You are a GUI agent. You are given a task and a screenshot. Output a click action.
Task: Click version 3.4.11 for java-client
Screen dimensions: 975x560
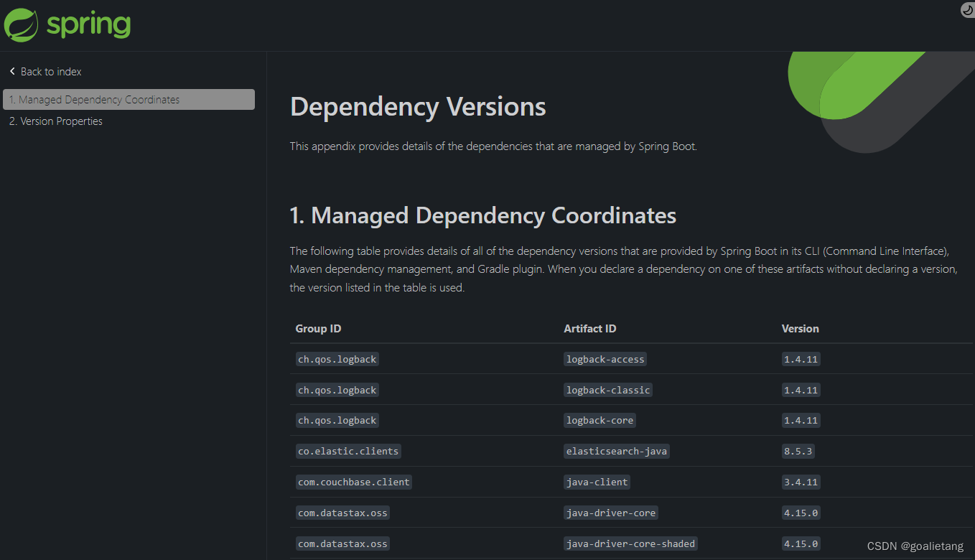(x=801, y=482)
